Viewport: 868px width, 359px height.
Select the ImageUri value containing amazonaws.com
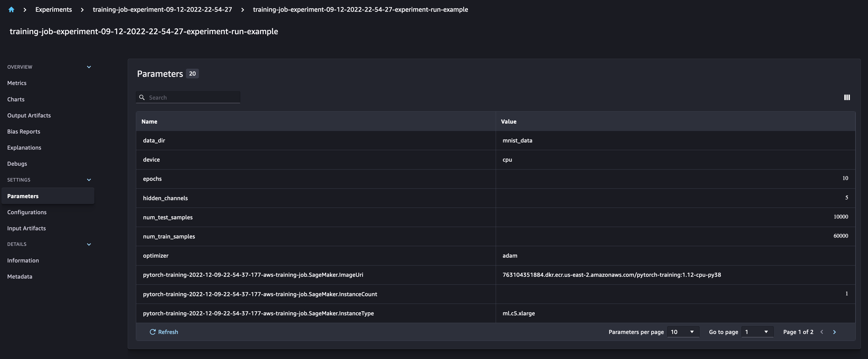611,275
